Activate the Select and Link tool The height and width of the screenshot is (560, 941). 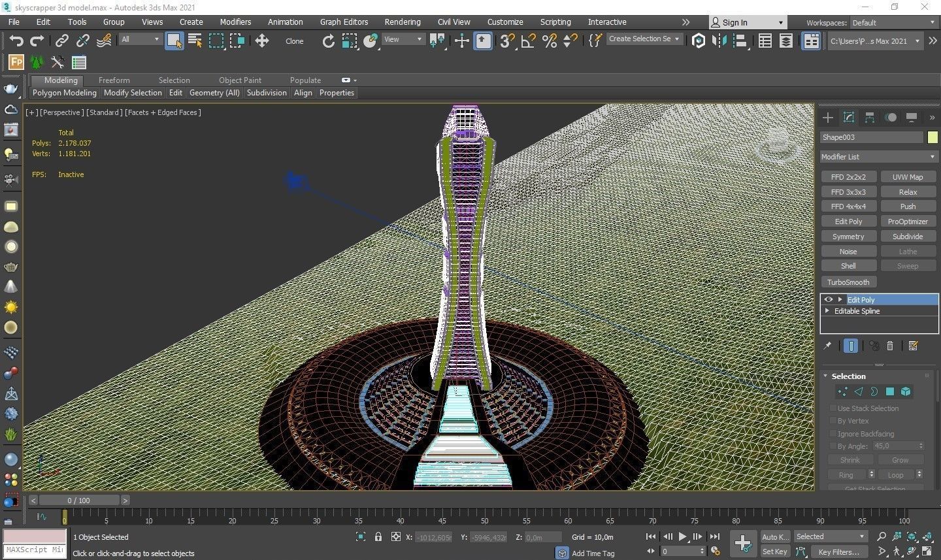(x=61, y=41)
